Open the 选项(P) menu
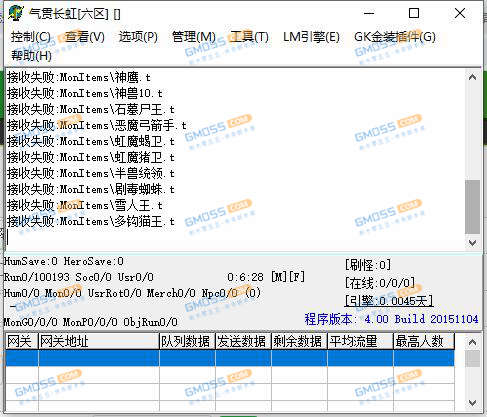Image resolution: width=487 pixels, height=417 pixels. [138, 37]
